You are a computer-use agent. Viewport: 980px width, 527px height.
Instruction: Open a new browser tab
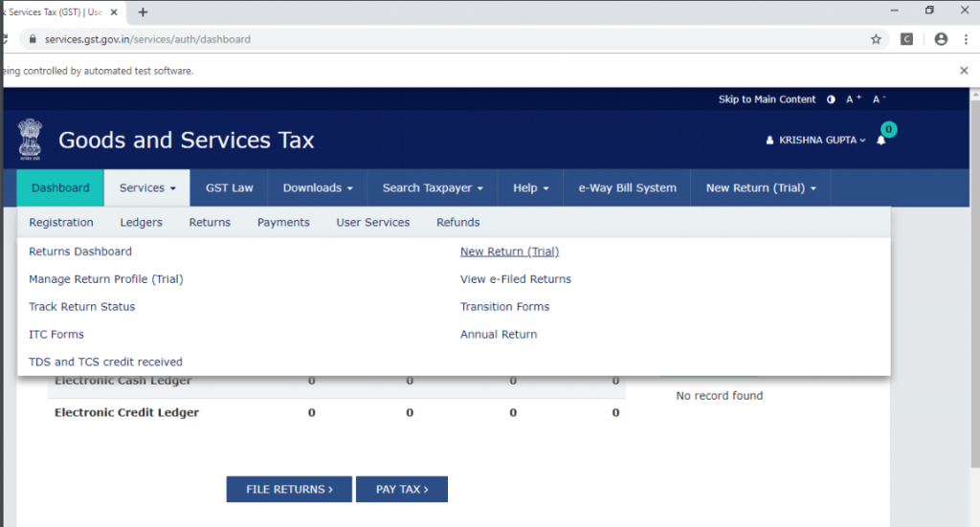[143, 11]
